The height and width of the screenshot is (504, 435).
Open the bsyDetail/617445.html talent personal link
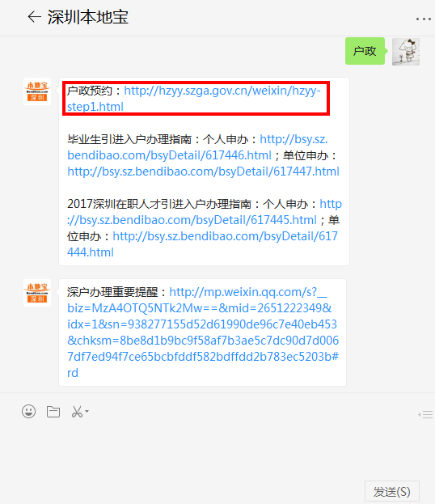coord(205,212)
